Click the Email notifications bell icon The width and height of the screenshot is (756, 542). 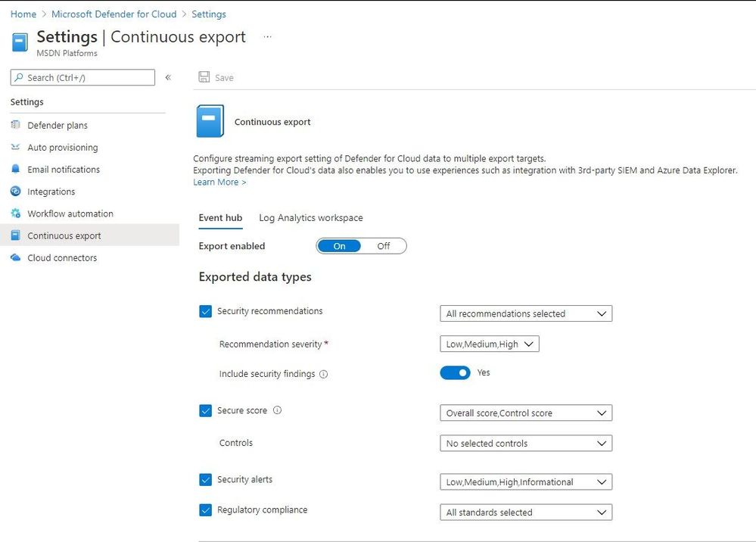coord(15,170)
